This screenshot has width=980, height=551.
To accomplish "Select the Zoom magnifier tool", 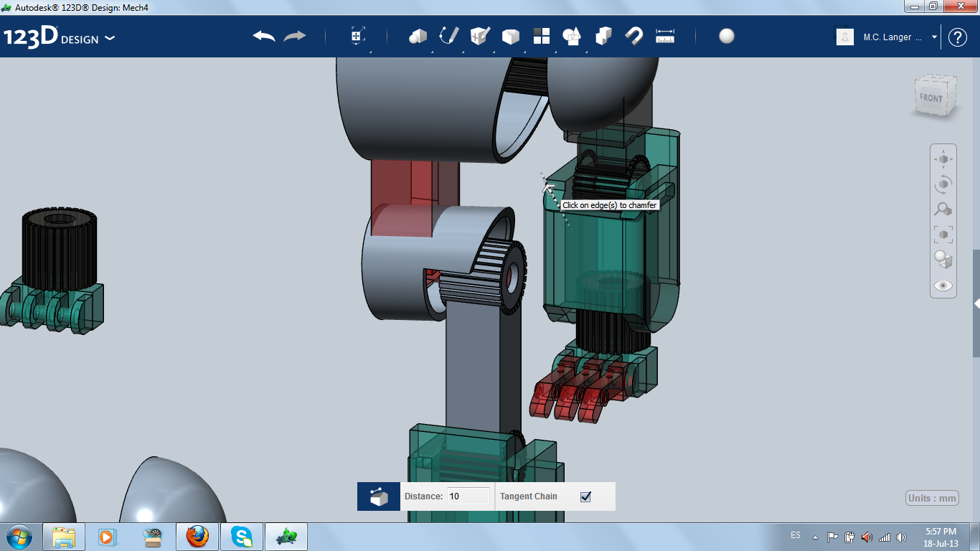I will pyautogui.click(x=943, y=209).
